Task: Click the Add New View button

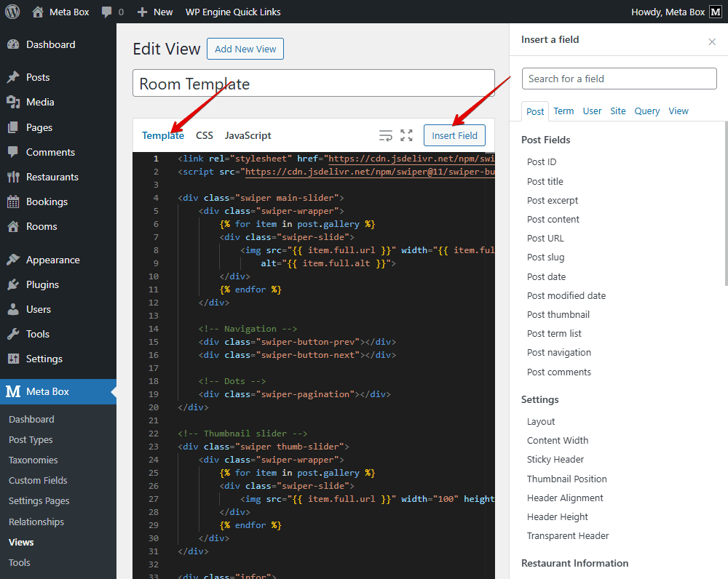Action: point(245,49)
